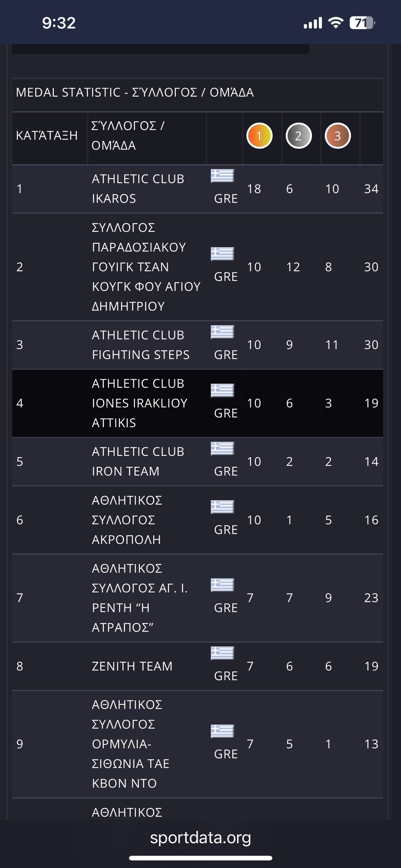Open ZENITH TEAM entry
This screenshot has width=401, height=868.
(132, 666)
